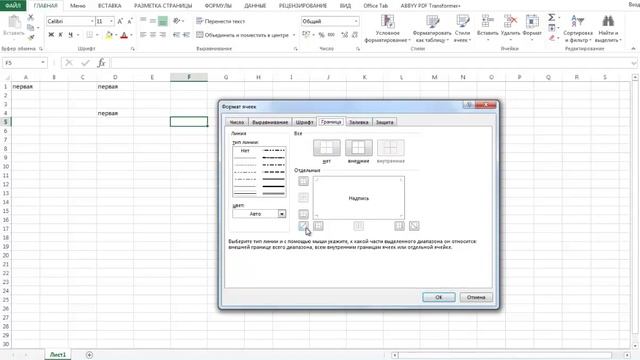Open the 'Общий' number format dropdown

(356, 21)
